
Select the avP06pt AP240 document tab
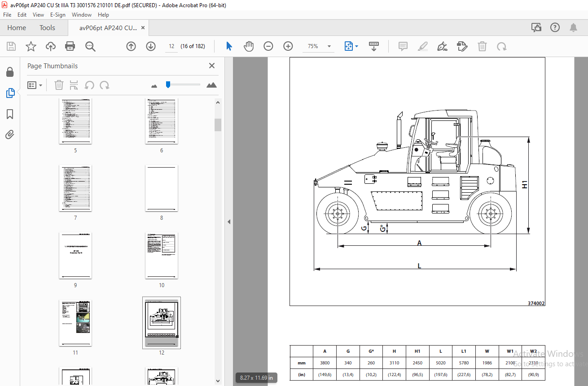pyautogui.click(x=108, y=28)
